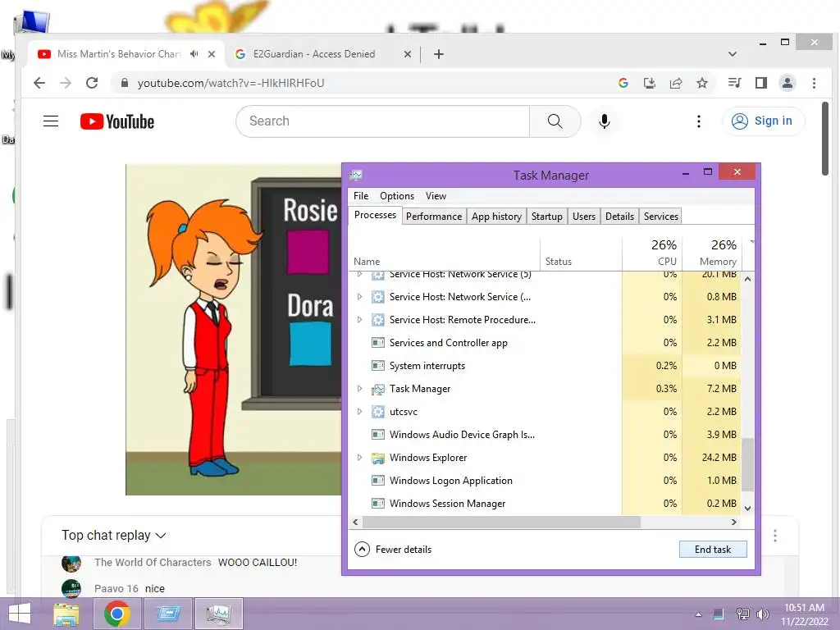Image resolution: width=840 pixels, height=630 pixels.
Task: Open the chat replay three-dot options
Action: pyautogui.click(x=774, y=535)
